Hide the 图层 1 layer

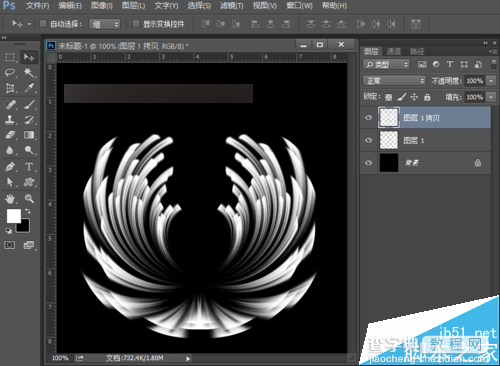click(368, 140)
